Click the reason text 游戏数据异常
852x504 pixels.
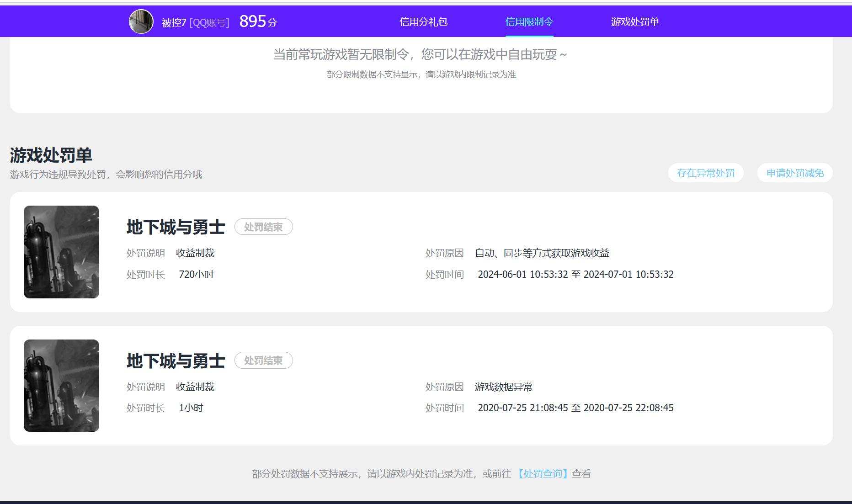tap(504, 387)
